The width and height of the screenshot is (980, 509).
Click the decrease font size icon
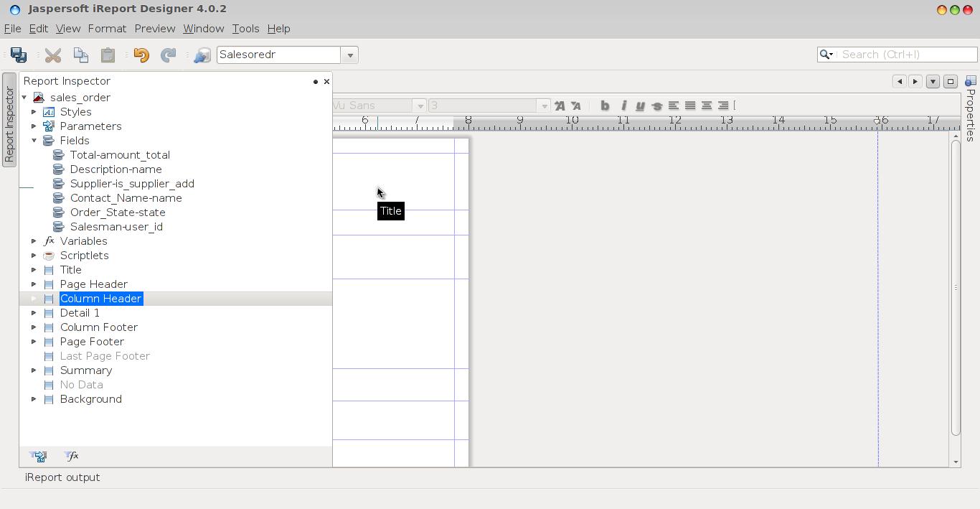(576, 106)
